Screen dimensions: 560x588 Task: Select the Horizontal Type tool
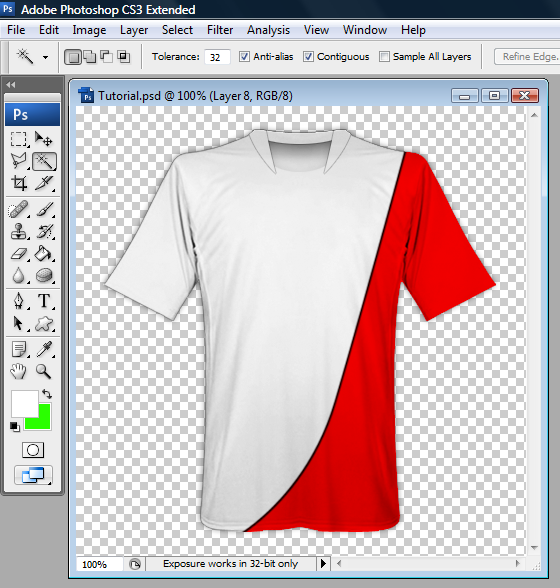pyautogui.click(x=44, y=301)
